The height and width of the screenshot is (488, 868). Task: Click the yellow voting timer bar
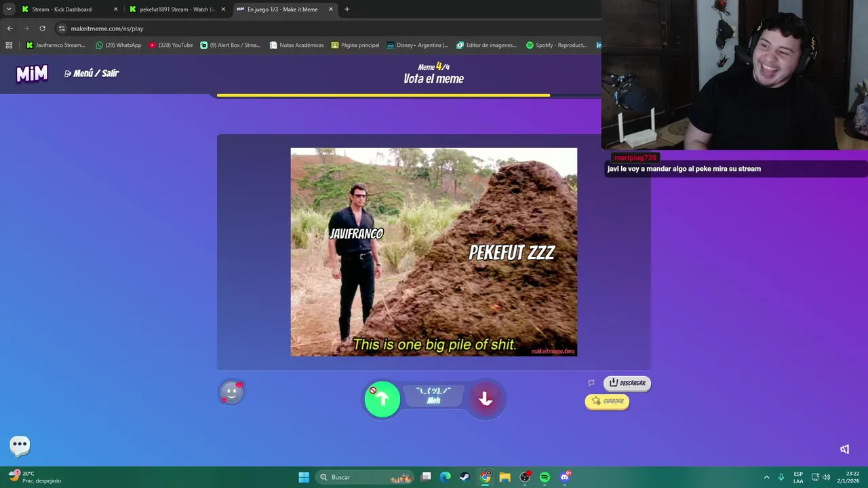click(x=383, y=96)
